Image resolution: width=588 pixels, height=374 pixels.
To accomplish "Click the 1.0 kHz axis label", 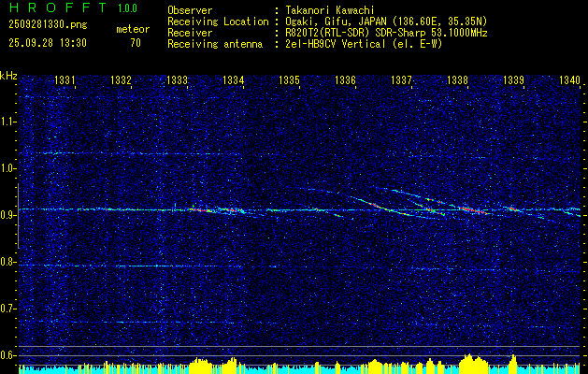I will [x=7, y=168].
